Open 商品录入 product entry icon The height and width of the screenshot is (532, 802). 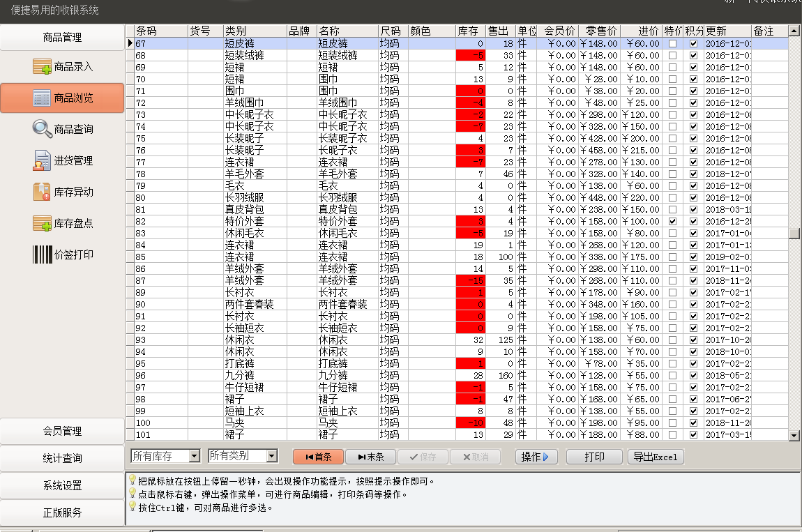click(43, 67)
